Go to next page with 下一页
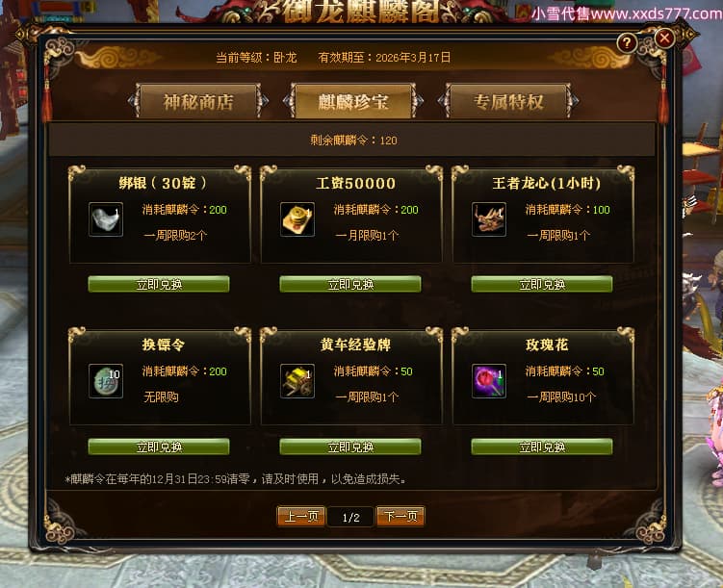 (x=400, y=516)
